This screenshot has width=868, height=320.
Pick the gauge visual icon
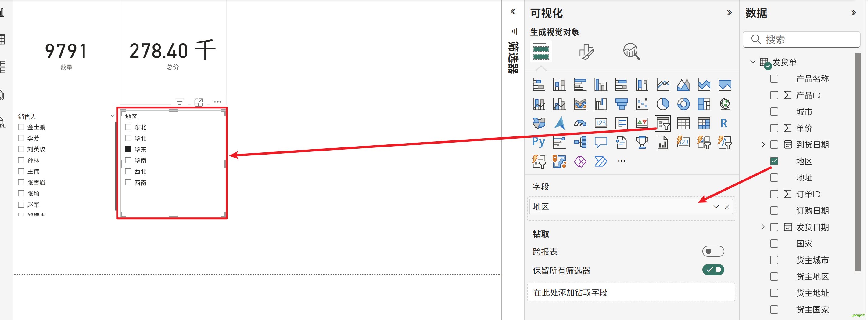click(x=580, y=123)
